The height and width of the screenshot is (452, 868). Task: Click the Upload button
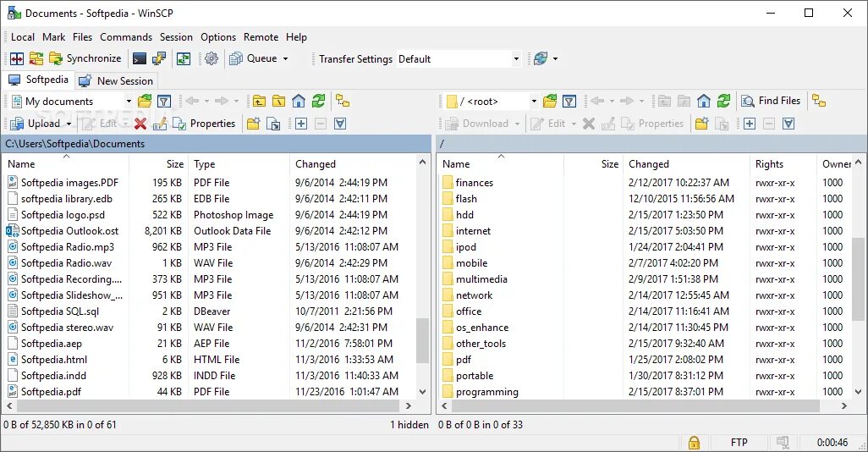coord(36,124)
